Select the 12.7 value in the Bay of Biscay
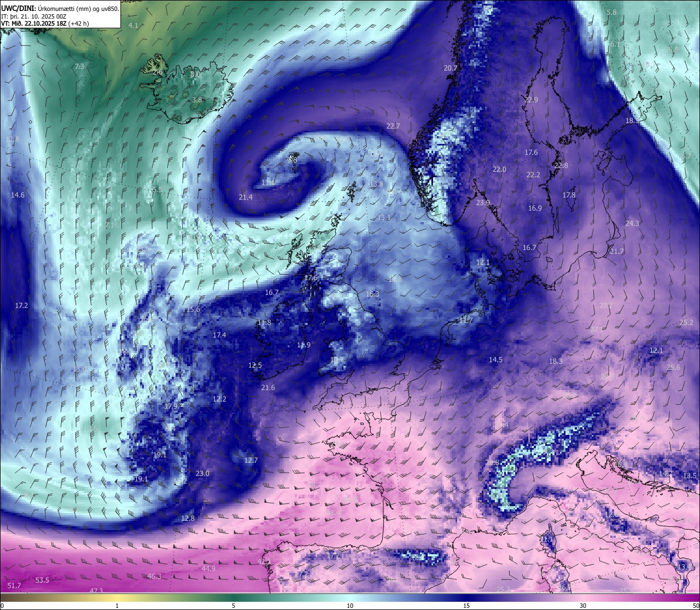 tap(251, 461)
